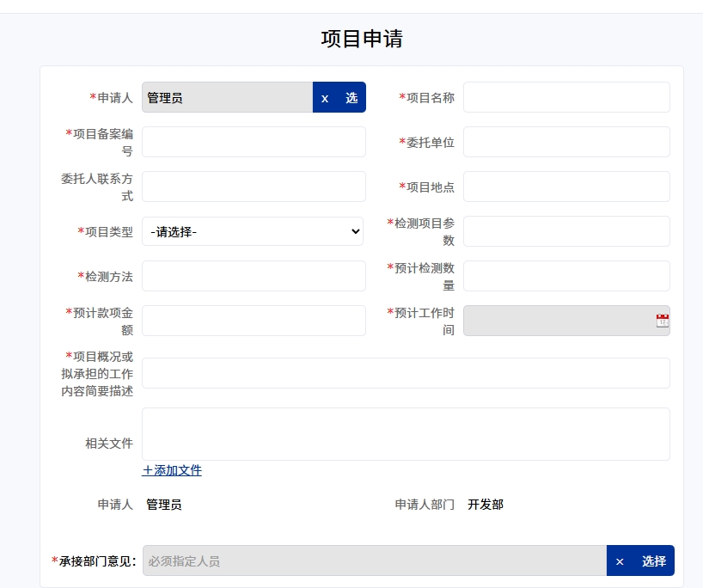This screenshot has height=588, width=703.
Task: Click the 开发部 department value
Action: click(x=486, y=505)
